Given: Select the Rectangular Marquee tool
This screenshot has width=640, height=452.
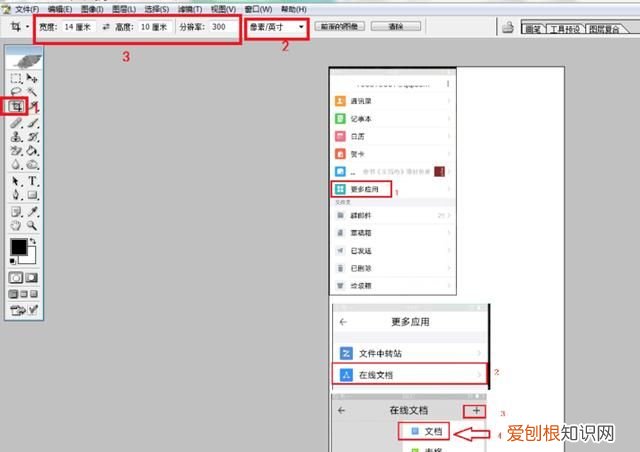Looking at the screenshot, I should point(16,78).
